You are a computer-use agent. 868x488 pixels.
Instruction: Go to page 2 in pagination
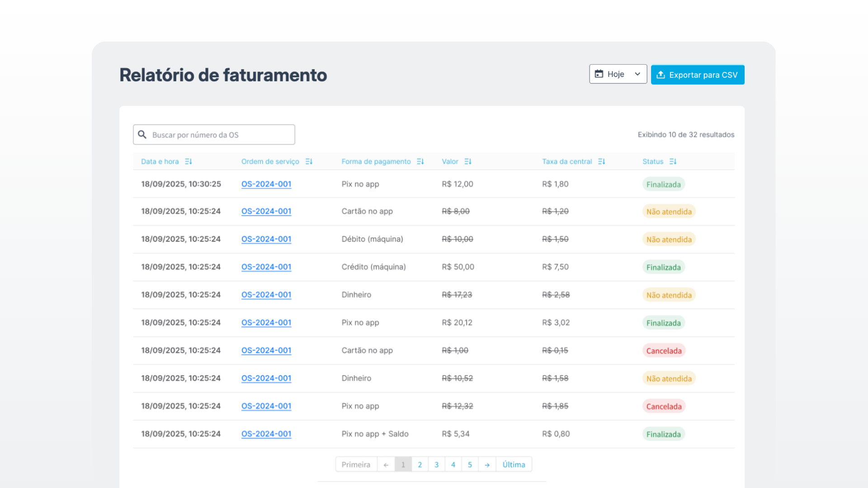tap(420, 465)
